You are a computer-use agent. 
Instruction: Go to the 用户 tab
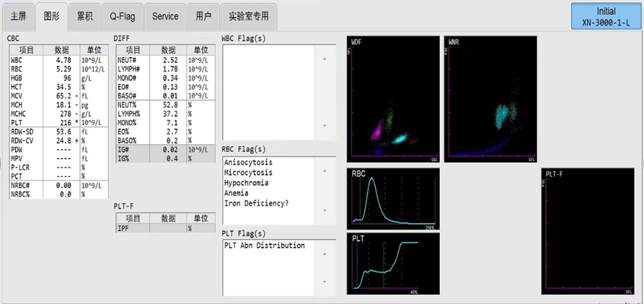pos(203,16)
